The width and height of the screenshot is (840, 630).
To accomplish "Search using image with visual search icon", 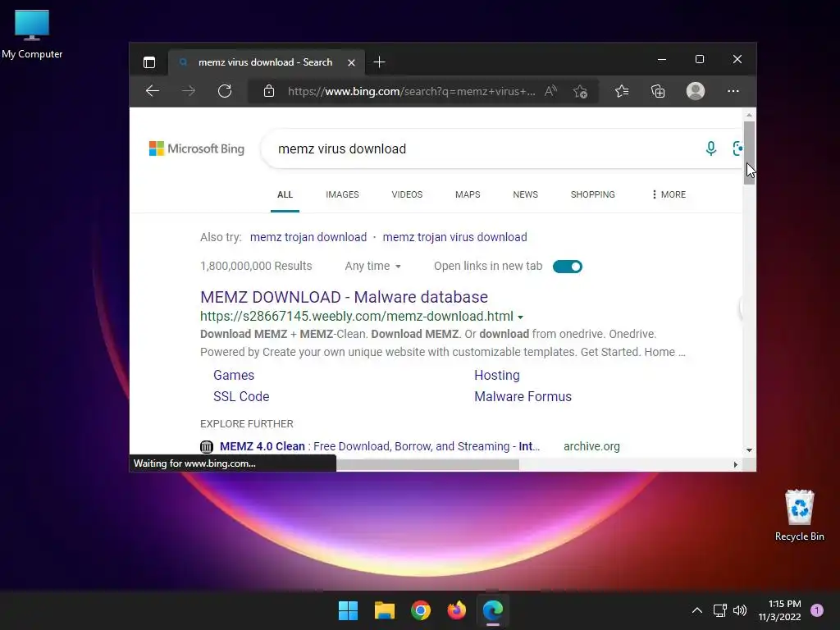I will (737, 148).
